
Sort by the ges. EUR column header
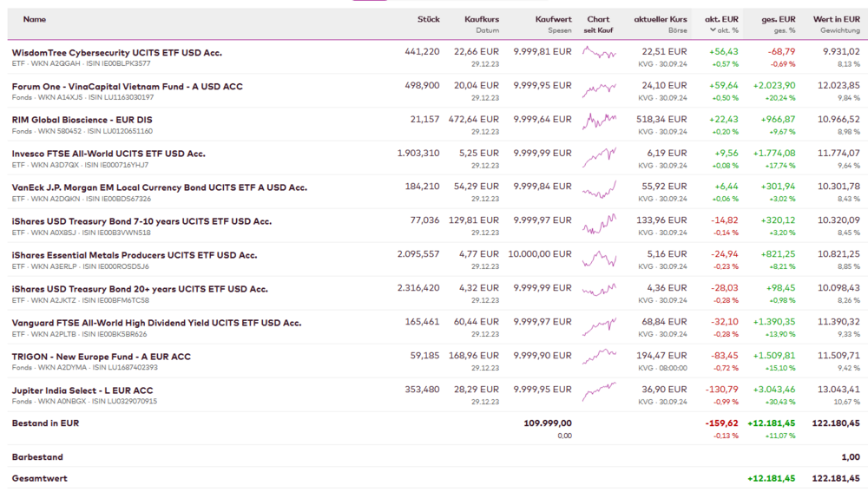pos(779,19)
